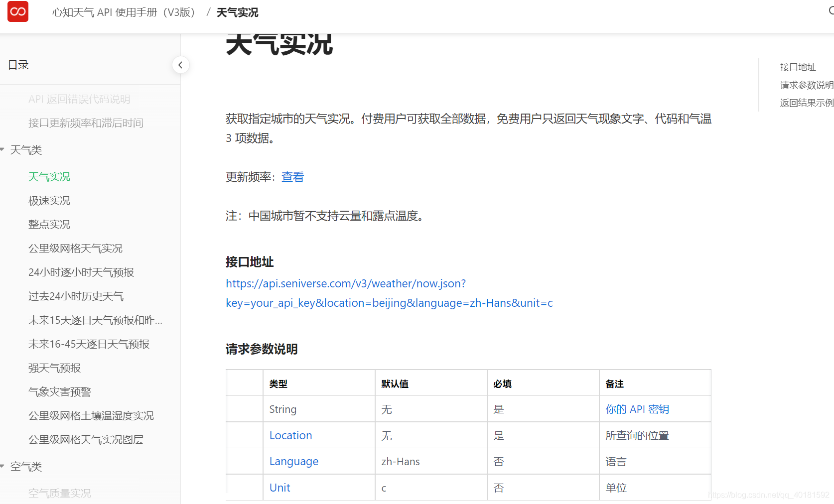The image size is (834, 504).
Task: Open 心知天气 API 使用手册 breadcrumb
Action: [124, 12]
